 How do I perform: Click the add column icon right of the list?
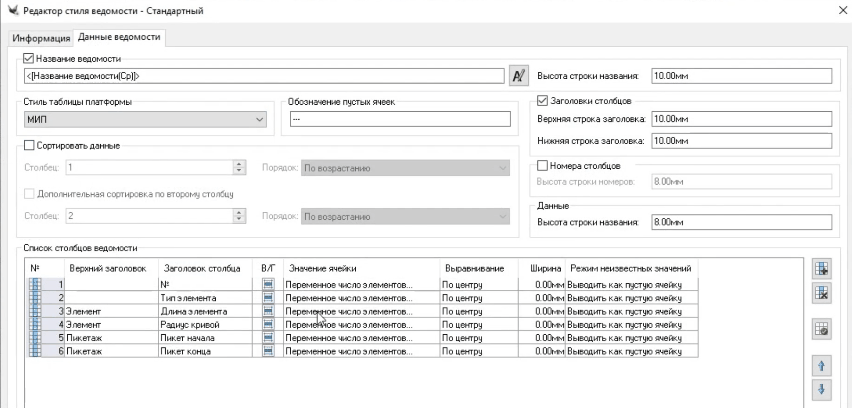pyautogui.click(x=823, y=269)
